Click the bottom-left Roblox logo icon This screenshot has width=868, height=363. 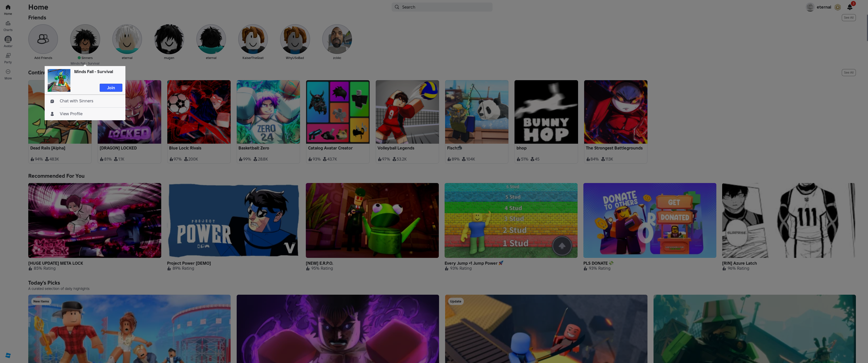pyautogui.click(x=8, y=355)
